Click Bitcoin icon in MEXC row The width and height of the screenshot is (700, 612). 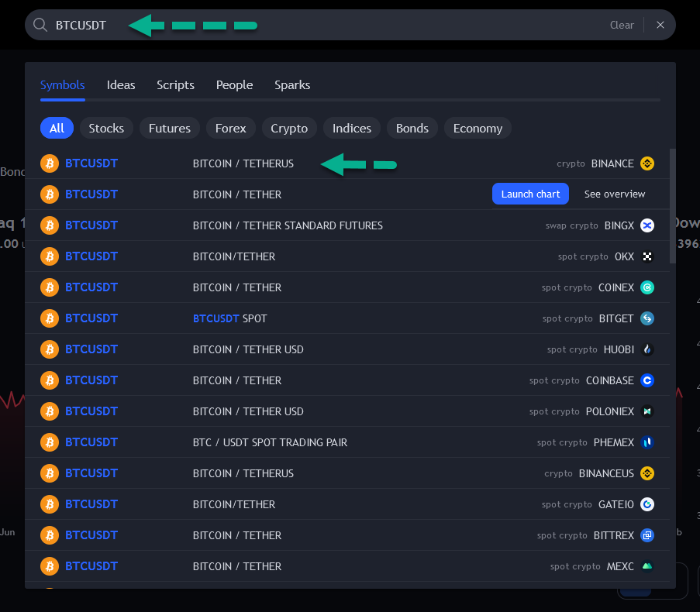click(50, 566)
